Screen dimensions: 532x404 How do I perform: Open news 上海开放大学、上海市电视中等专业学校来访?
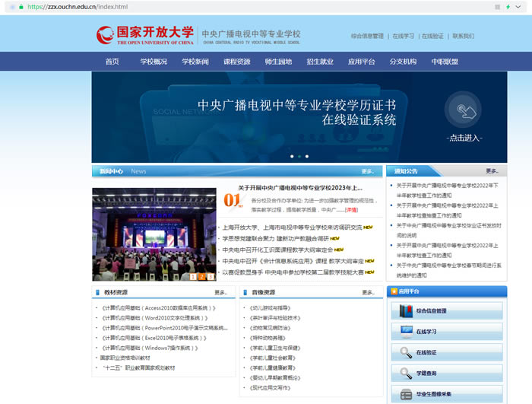pyautogui.click(x=292, y=227)
